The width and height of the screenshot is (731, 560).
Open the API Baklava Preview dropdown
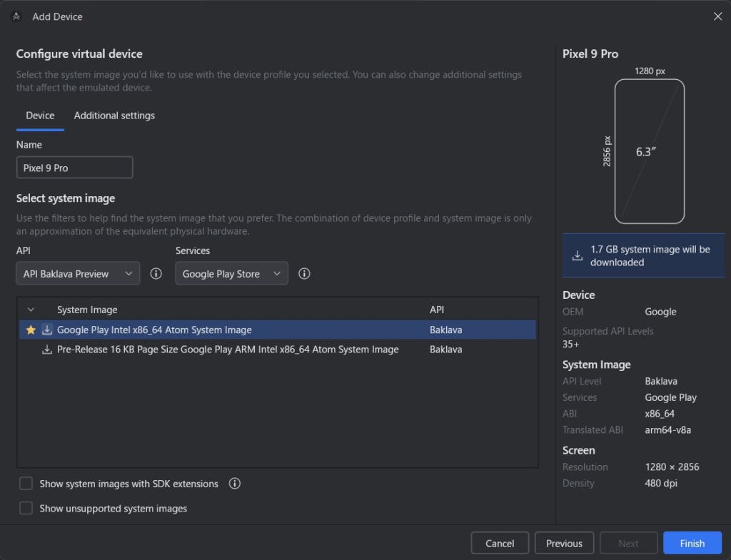[x=77, y=273]
